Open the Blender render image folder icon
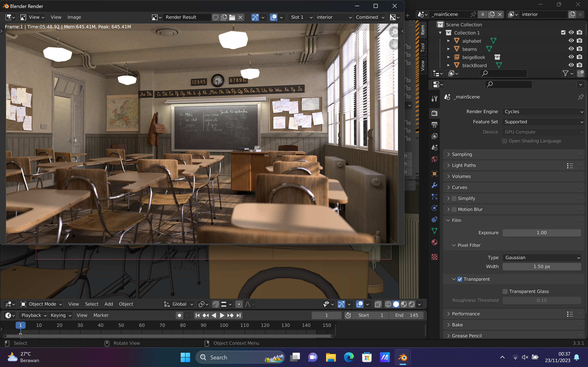The image size is (588, 367). [x=232, y=17]
